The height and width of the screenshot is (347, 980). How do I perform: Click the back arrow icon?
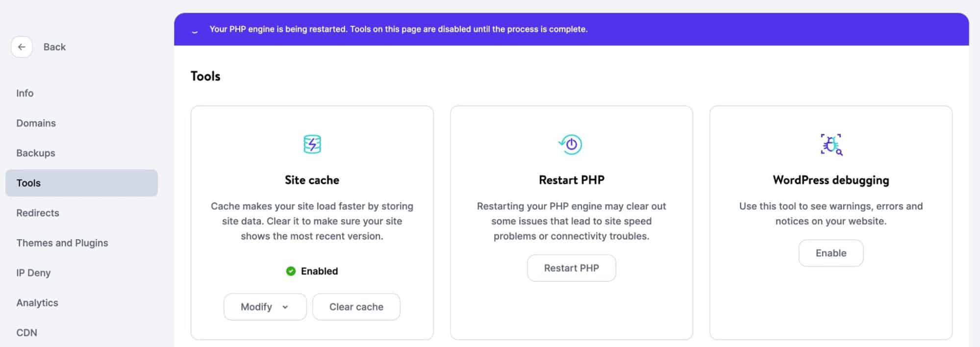click(22, 47)
